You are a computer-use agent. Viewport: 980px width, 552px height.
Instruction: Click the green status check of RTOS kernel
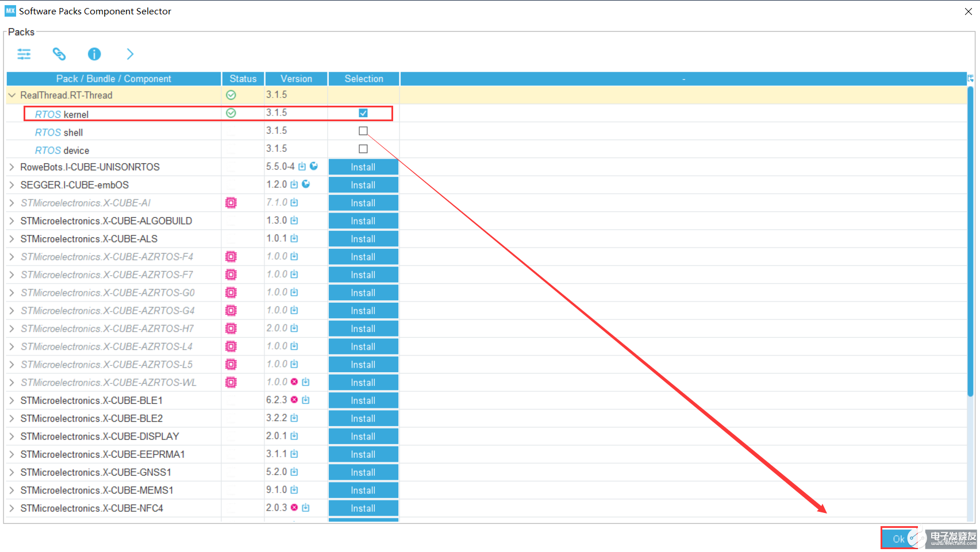coord(230,113)
